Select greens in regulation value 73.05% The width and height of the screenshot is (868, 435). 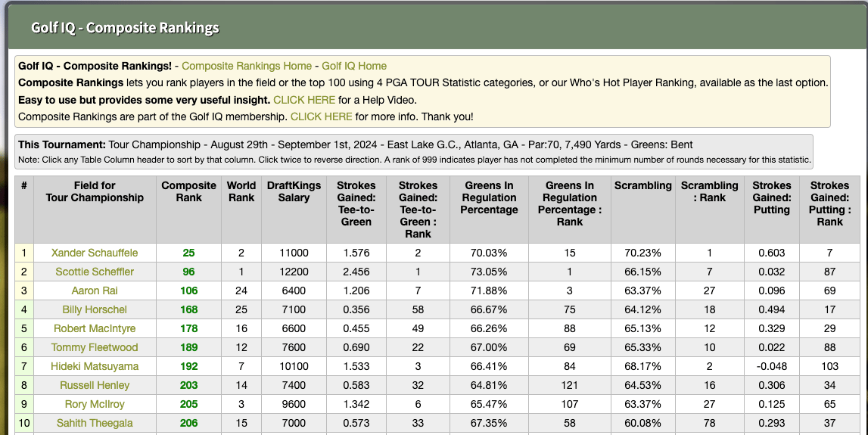pyautogui.click(x=490, y=272)
